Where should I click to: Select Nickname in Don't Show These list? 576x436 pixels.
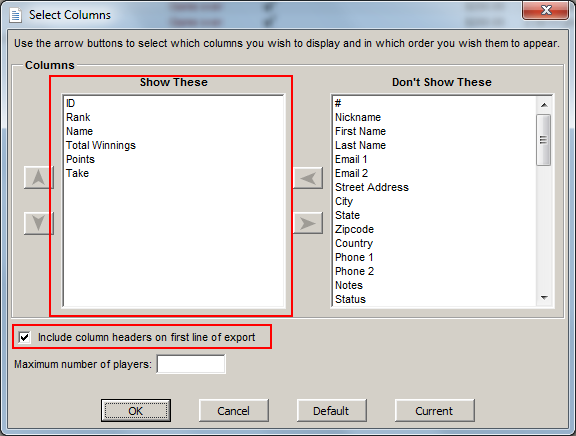click(358, 118)
